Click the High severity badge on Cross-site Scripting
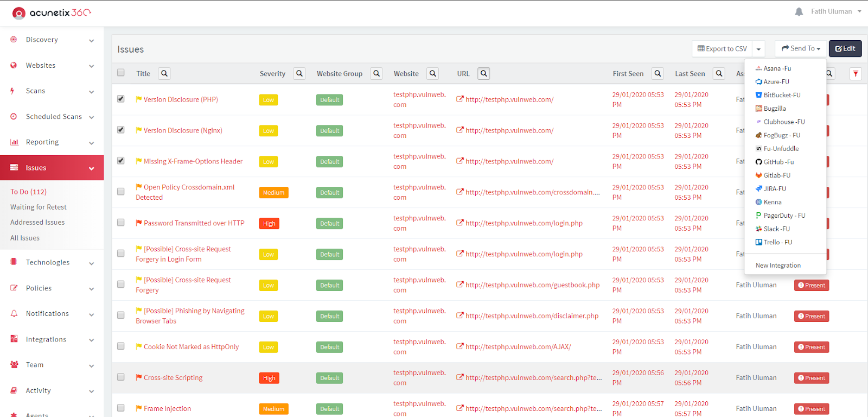This screenshot has width=868, height=417. coord(269,378)
